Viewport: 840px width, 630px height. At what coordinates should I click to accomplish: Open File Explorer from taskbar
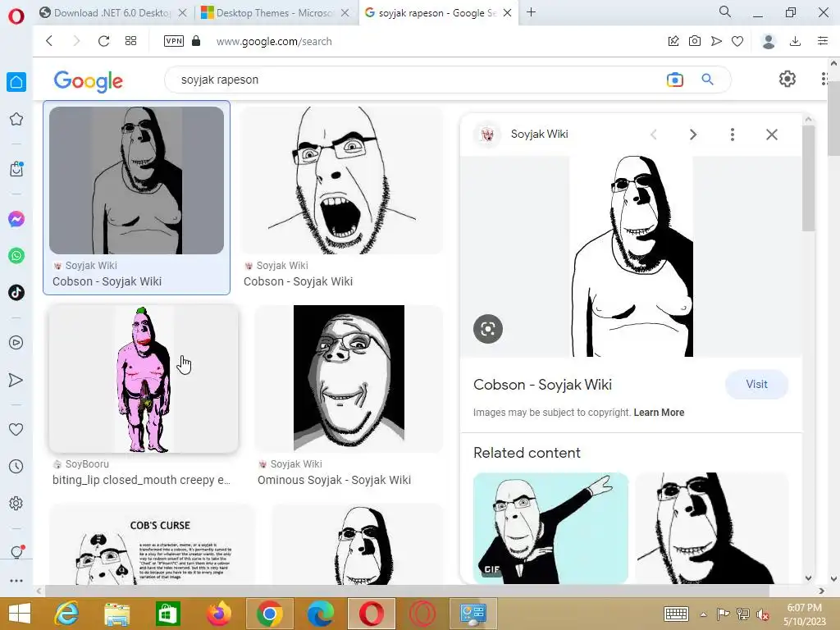click(116, 614)
